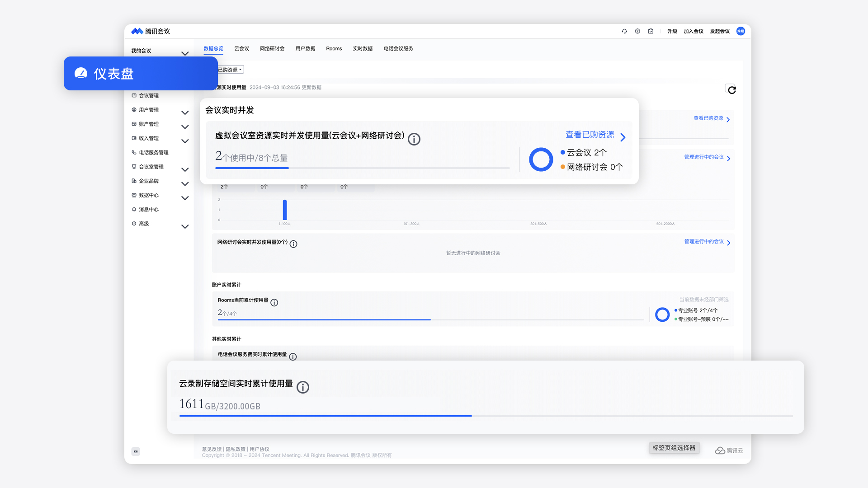The height and width of the screenshot is (488, 868).
Task: Switch to the 数据总览 tab
Action: coord(213,48)
